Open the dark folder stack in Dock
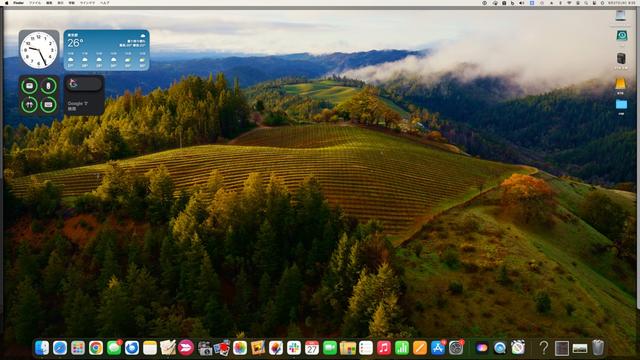The image size is (640, 360). click(562, 348)
